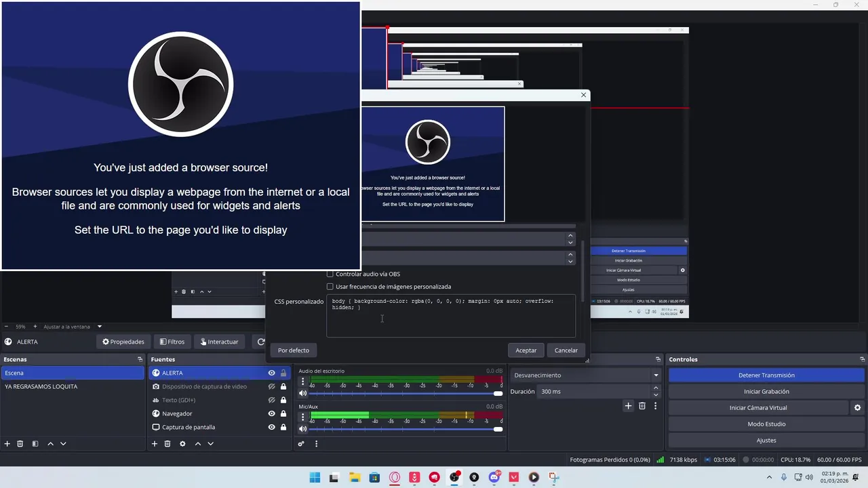
Task: Increase Duración transition value stepper
Action: click(x=656, y=388)
